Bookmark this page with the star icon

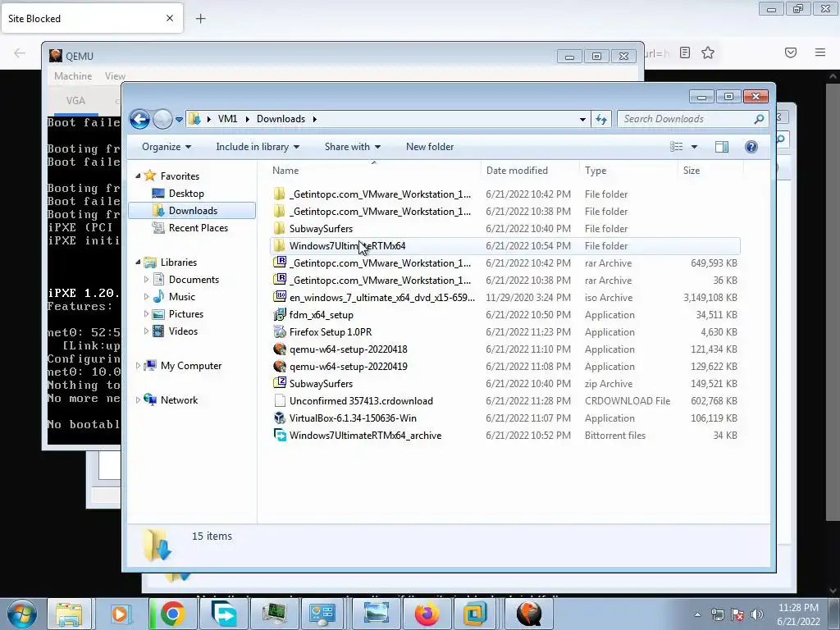(708, 52)
